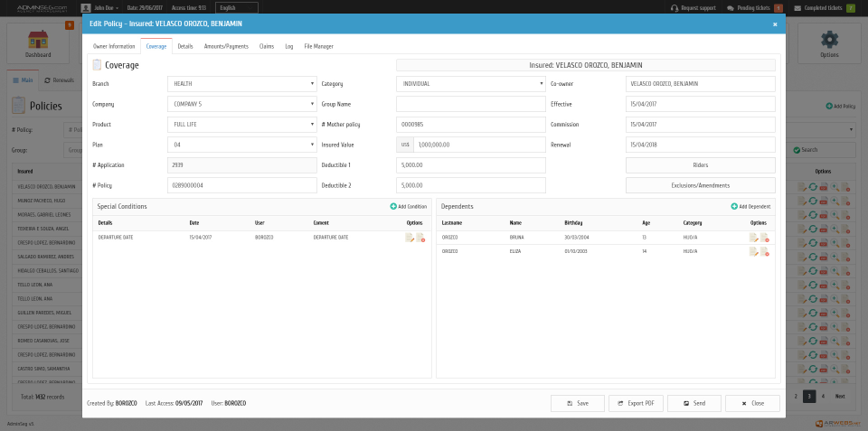Open the Dashboard house icon in background
868x431 pixels.
[x=38, y=39]
